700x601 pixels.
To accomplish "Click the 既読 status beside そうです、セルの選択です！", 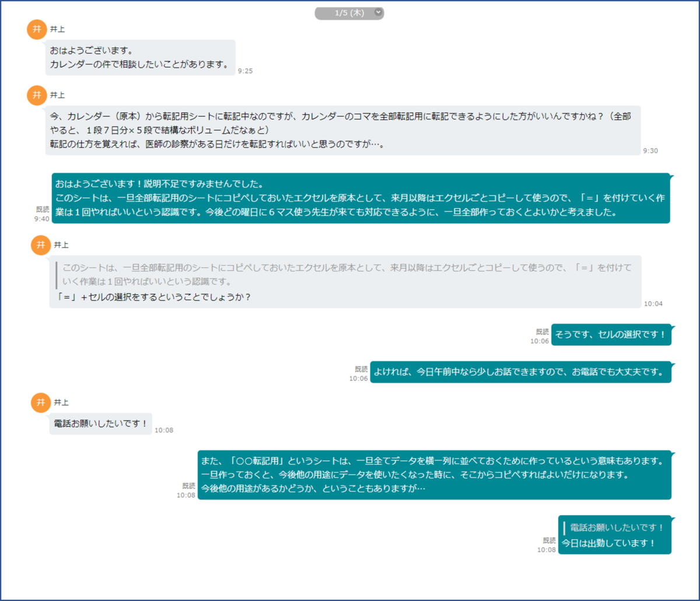I will 542,331.
